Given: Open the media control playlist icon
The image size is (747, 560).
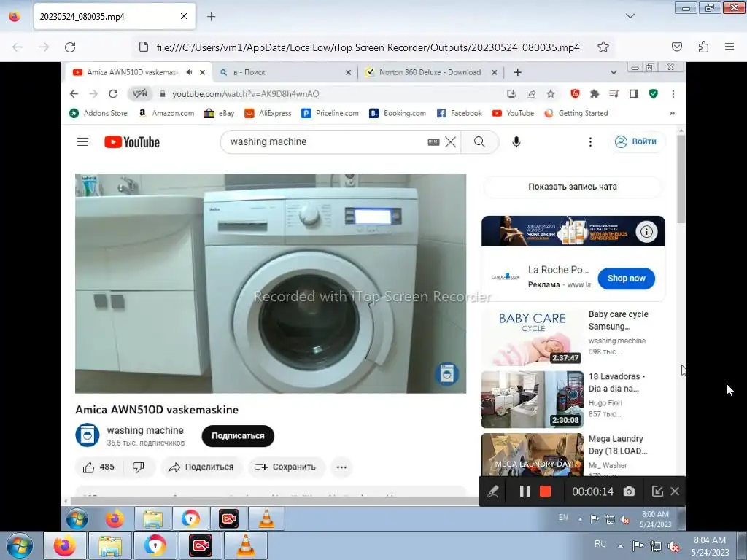Looking at the screenshot, I should click(614, 94).
